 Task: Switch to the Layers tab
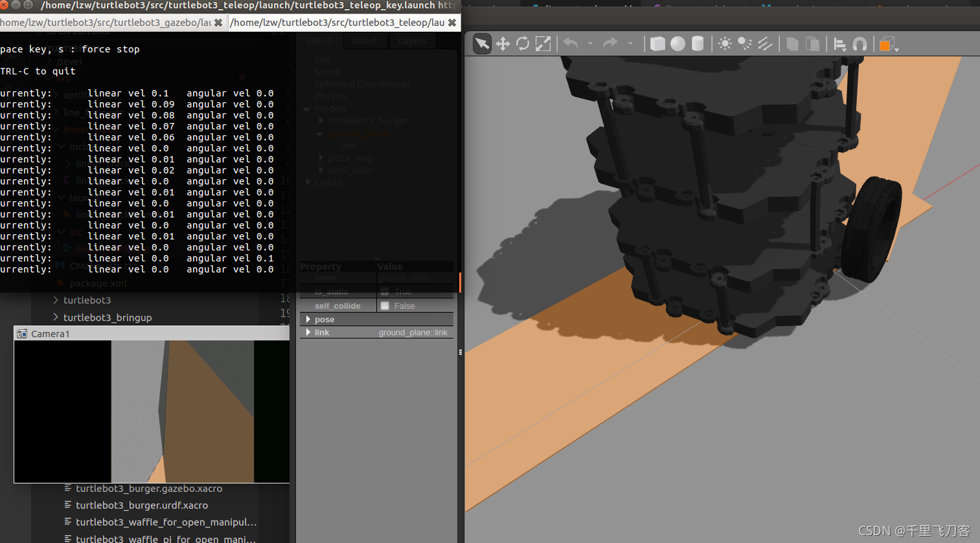tap(412, 40)
